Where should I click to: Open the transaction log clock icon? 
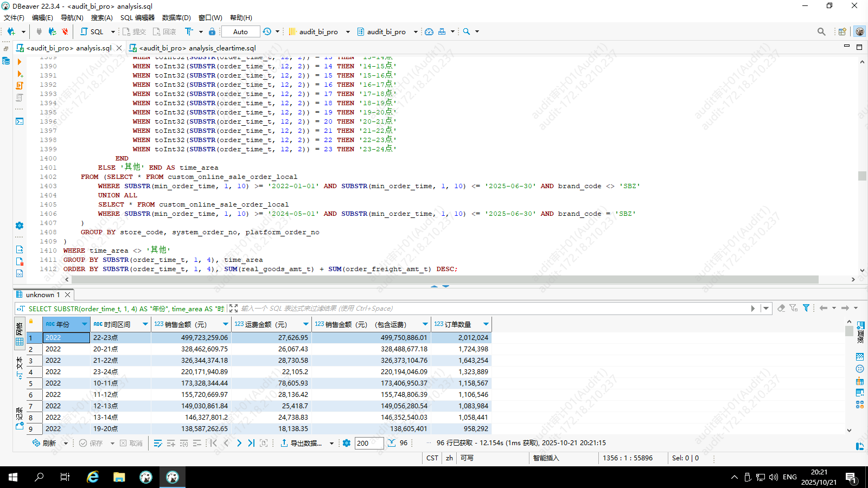point(267,31)
